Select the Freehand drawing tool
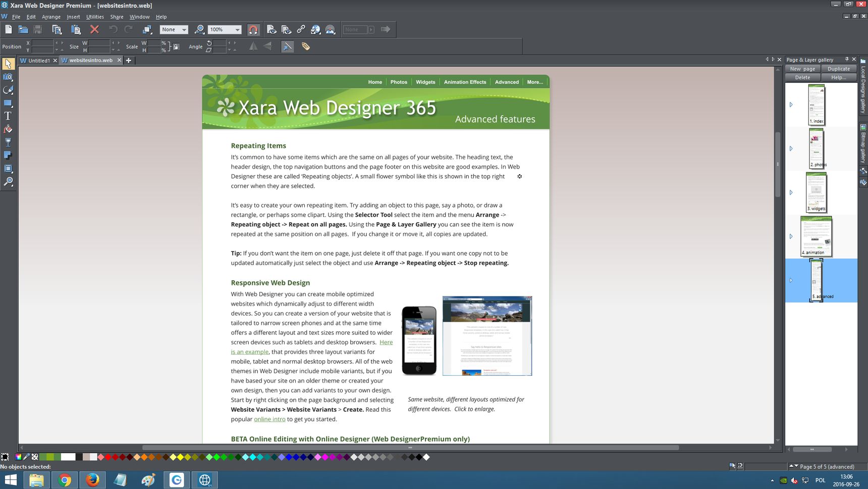Image resolution: width=868 pixels, height=489 pixels. [x=8, y=90]
